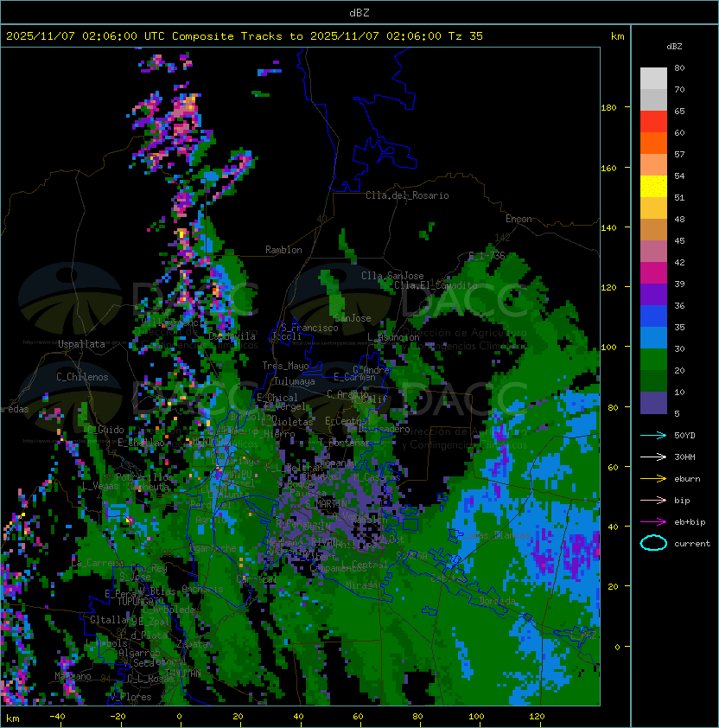Select the green 20 dBZ color swatch
The height and width of the screenshot is (728, 719).
(x=653, y=360)
